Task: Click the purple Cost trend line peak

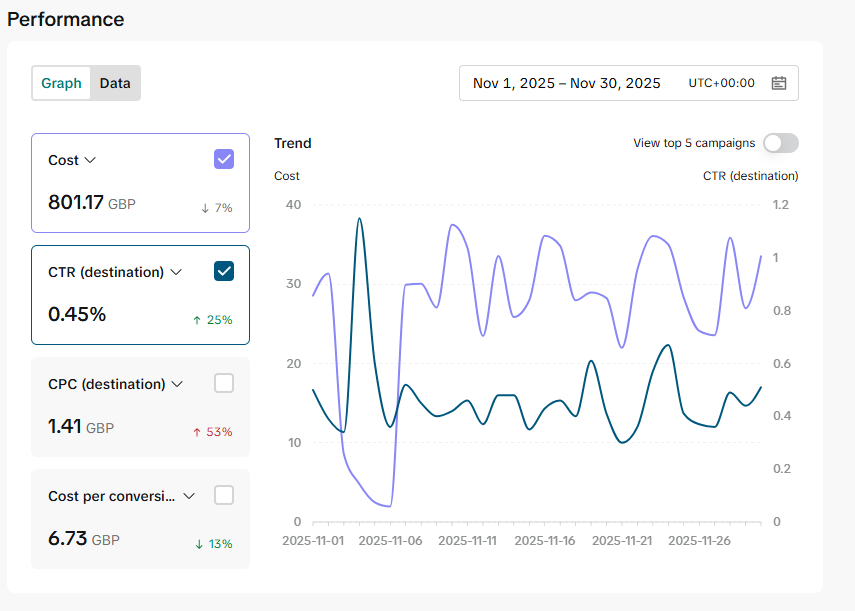Action: (453, 225)
